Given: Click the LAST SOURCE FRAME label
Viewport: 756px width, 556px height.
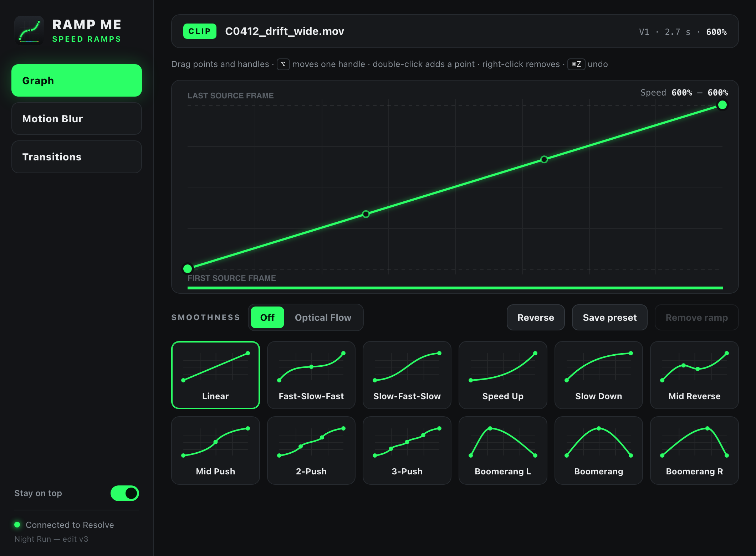Looking at the screenshot, I should point(231,96).
